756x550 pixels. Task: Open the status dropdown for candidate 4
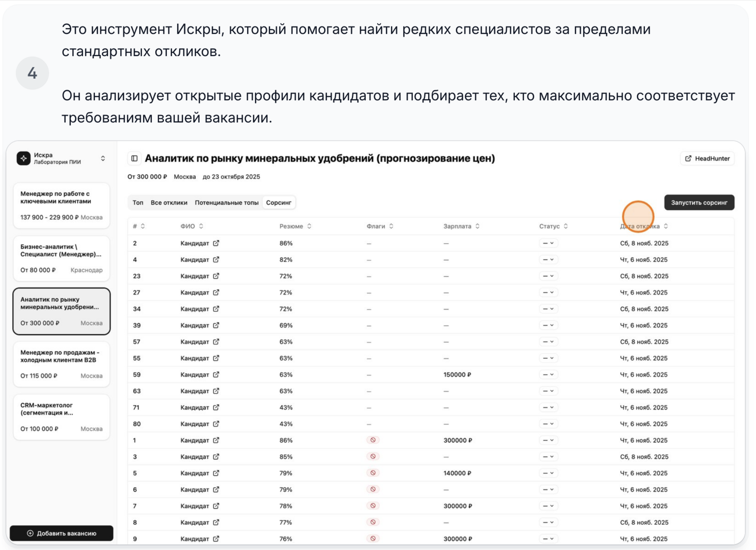pyautogui.click(x=548, y=259)
